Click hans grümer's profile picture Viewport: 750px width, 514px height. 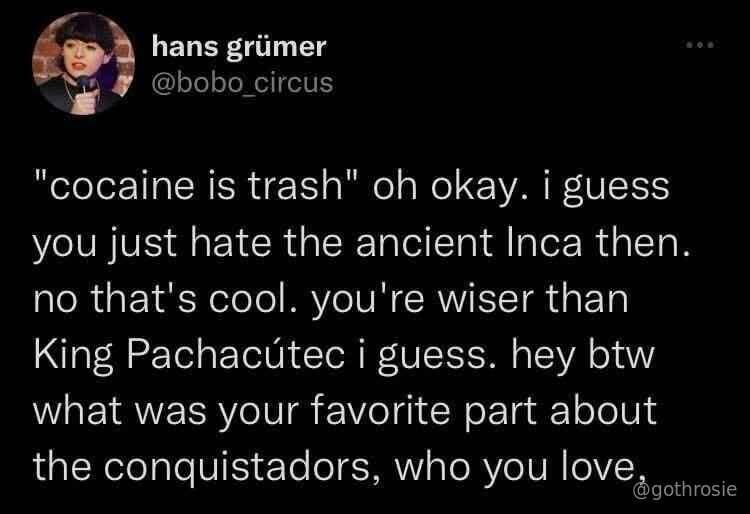coord(84,63)
